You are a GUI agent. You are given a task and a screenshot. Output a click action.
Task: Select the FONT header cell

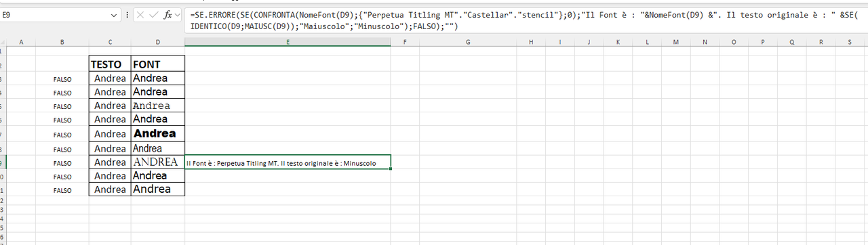[157, 64]
